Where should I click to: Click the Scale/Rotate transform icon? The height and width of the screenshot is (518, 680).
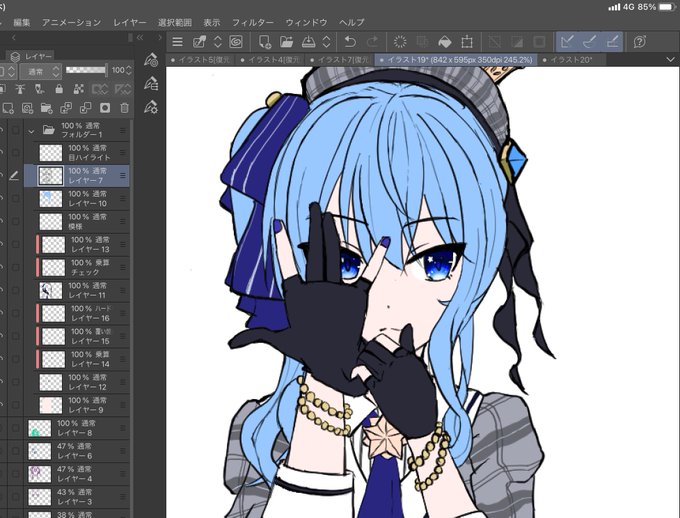pos(467,42)
